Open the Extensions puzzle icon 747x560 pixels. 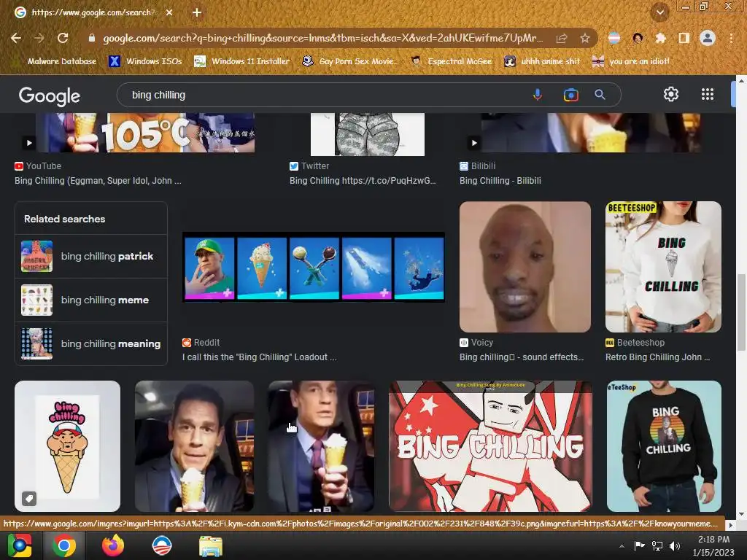click(660, 38)
